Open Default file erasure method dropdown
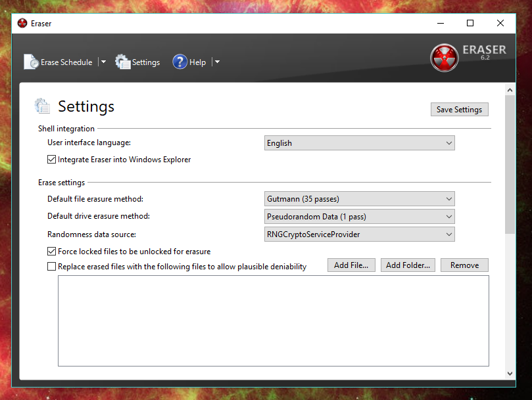The height and width of the screenshot is (400, 532). click(x=359, y=199)
